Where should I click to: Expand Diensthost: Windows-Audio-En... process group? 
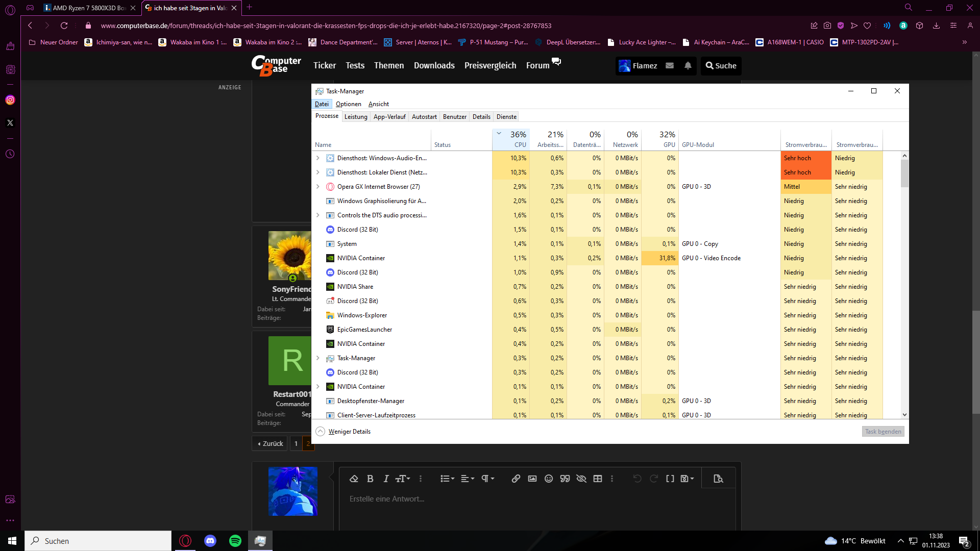pyautogui.click(x=317, y=158)
